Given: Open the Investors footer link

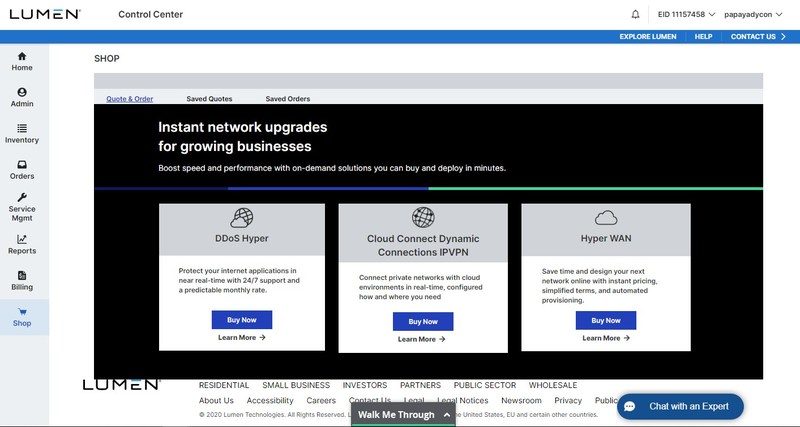Looking at the screenshot, I should click(x=365, y=385).
